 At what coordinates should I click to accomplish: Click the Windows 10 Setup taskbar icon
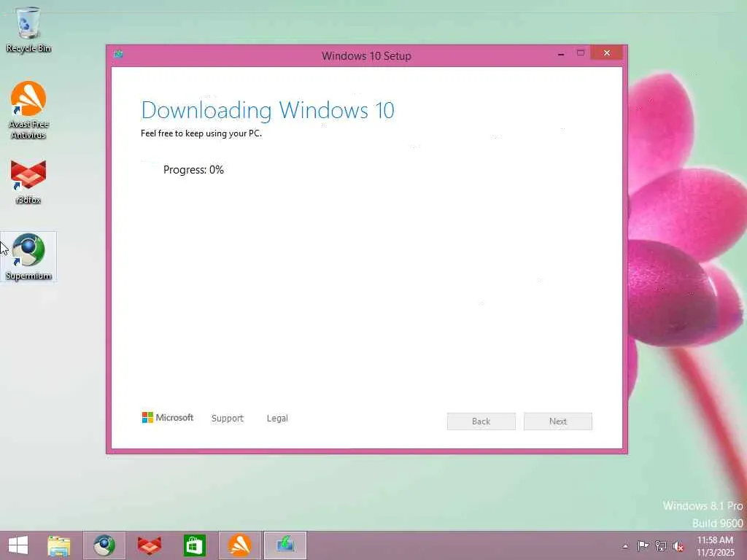(x=285, y=545)
